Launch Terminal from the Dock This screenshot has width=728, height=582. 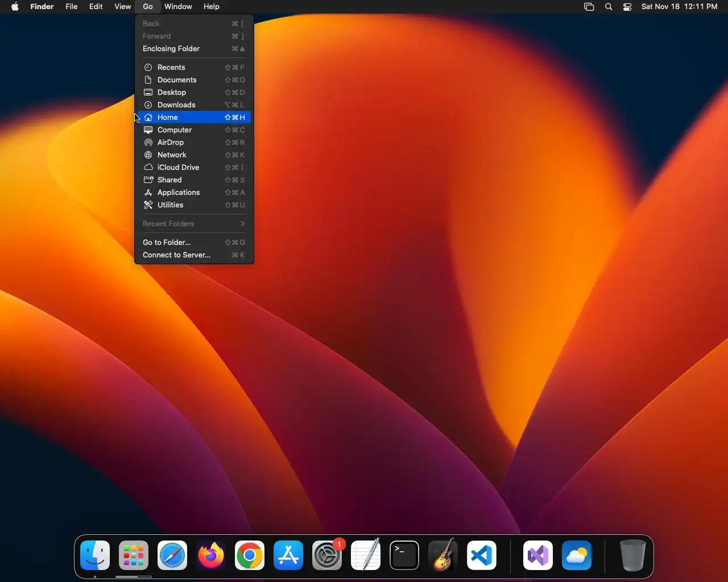404,555
